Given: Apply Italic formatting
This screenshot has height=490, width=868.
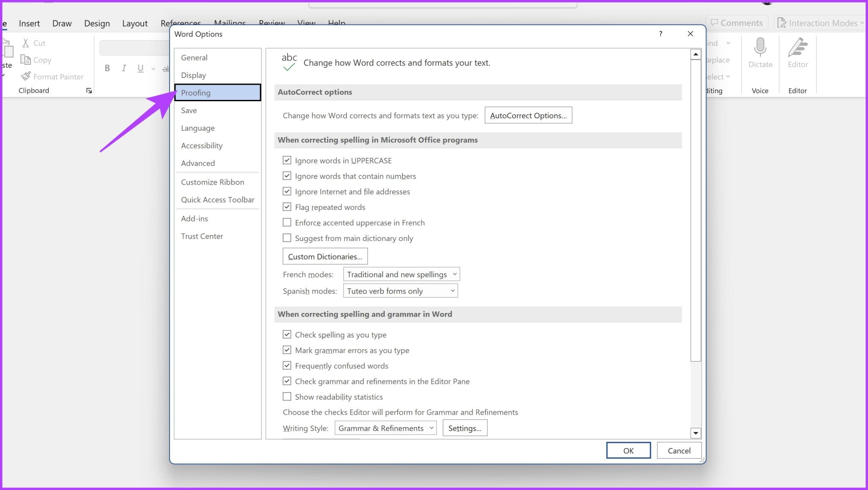Looking at the screenshot, I should tap(123, 68).
